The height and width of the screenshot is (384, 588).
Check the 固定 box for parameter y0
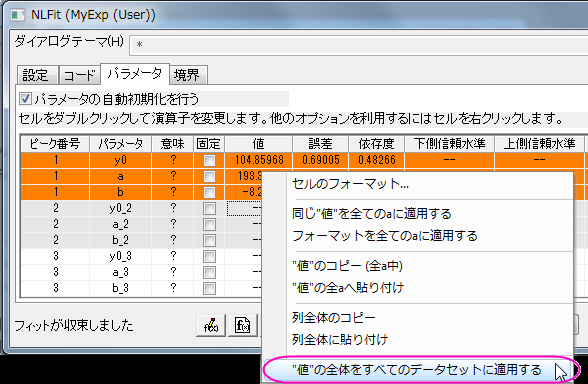point(209,160)
